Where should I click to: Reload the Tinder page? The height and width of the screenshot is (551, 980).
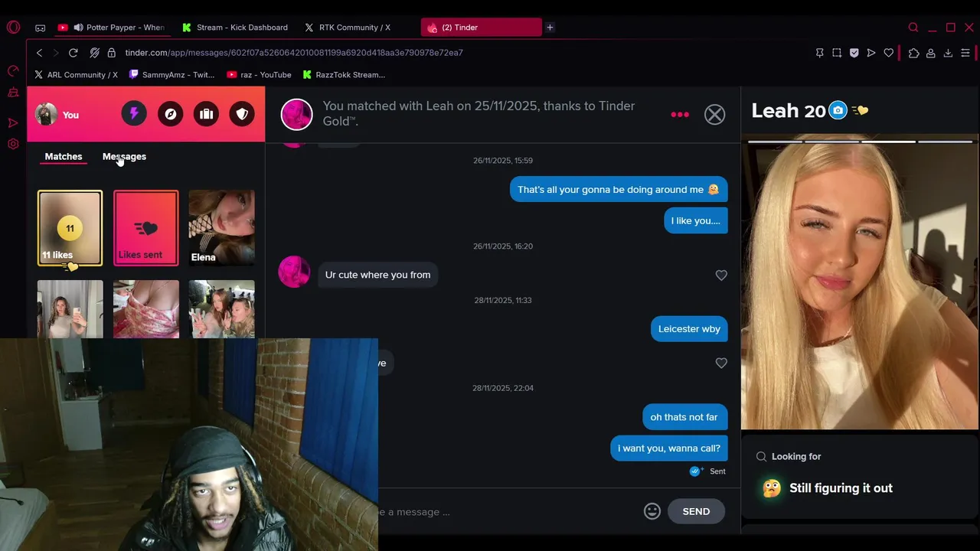[73, 53]
